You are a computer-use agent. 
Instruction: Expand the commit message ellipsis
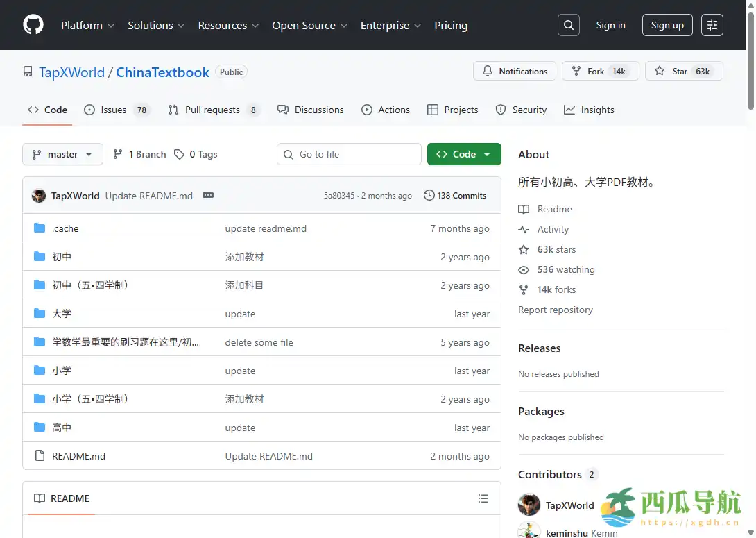208,195
